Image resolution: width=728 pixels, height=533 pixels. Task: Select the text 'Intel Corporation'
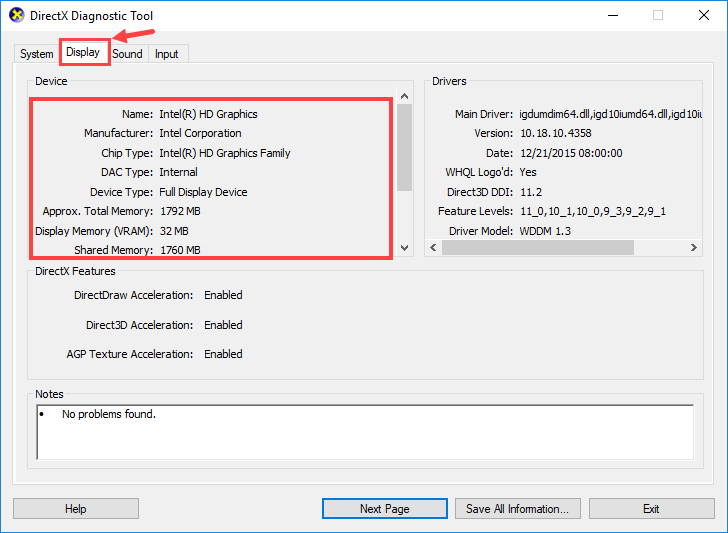pos(200,133)
